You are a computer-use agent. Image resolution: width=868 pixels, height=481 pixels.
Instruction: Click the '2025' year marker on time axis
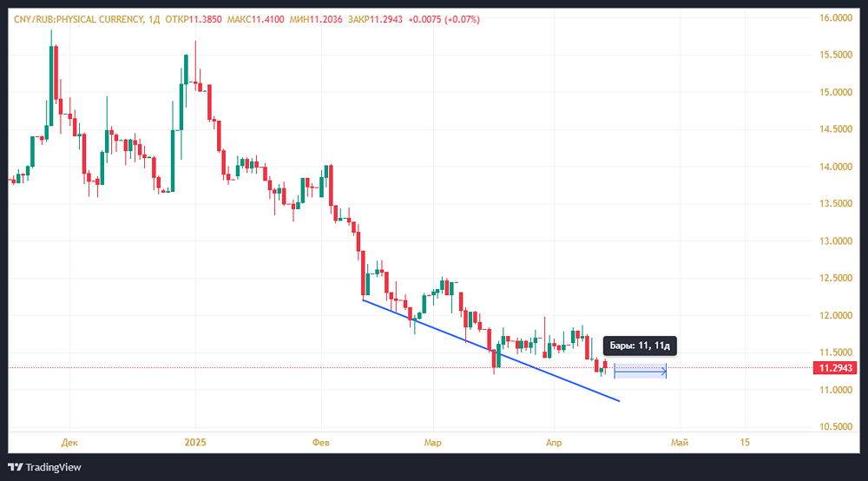194,443
